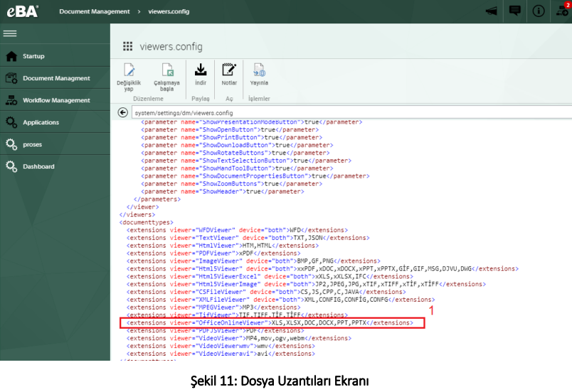Download the file with İndir
Viewport: 572px width, 392px height.
(201, 69)
